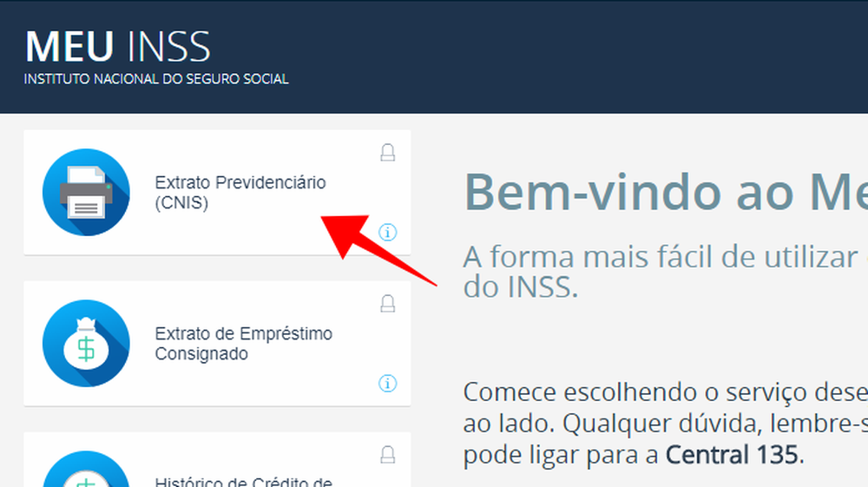Click the Central 135 bold text
Image resolution: width=868 pixels, height=487 pixels.
733,455
